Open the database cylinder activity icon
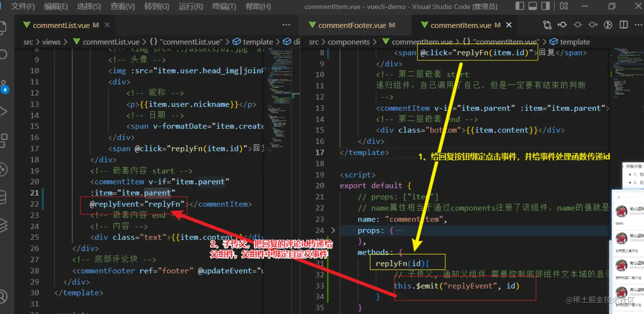The width and height of the screenshot is (644, 314). (x=3, y=197)
